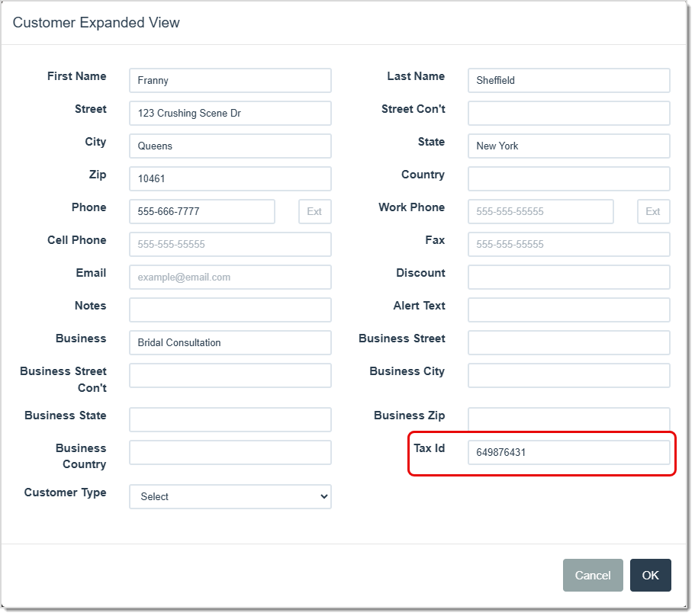
Task: Click the Ext field next to Phone
Action: click(314, 211)
